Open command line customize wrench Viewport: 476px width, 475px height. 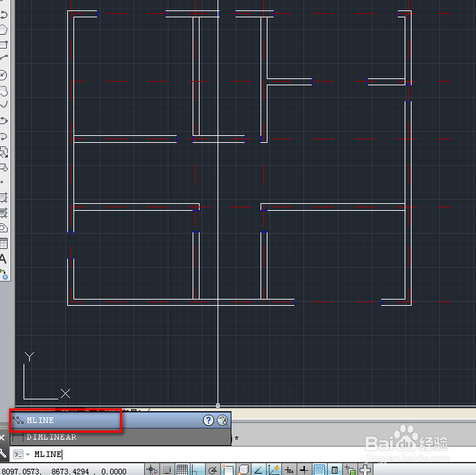click(x=3, y=454)
